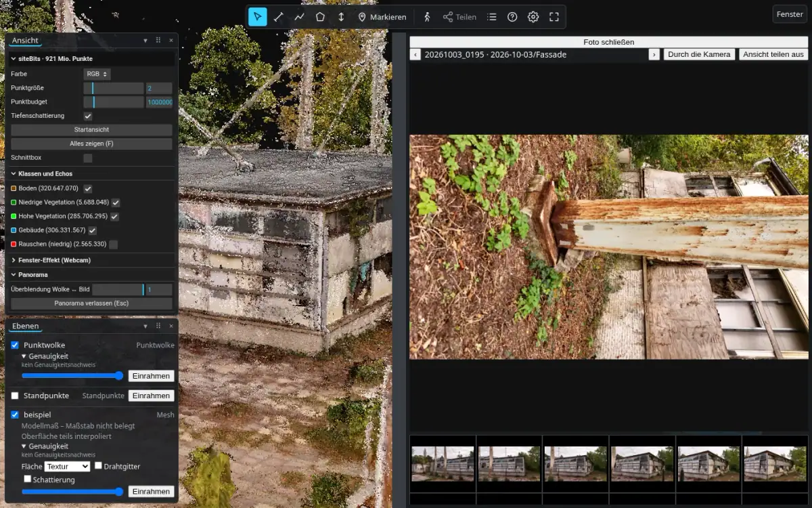812x508 pixels.
Task: Toggle the Gebäude class checkbox
Action: coord(93,230)
